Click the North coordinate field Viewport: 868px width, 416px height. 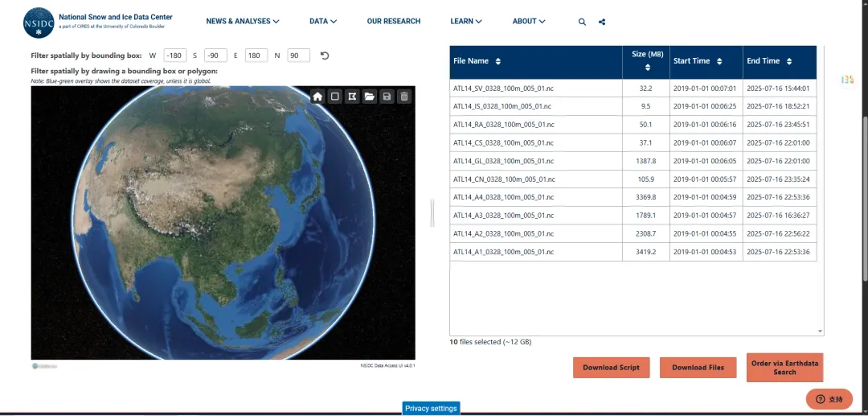(298, 56)
